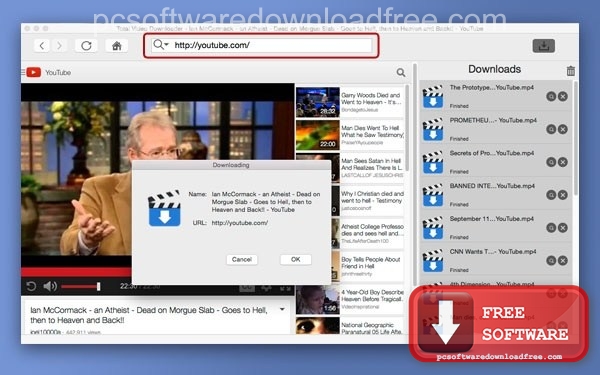The height and width of the screenshot is (375, 600).
Task: Cancel the Downloading dialog
Action: [242, 259]
